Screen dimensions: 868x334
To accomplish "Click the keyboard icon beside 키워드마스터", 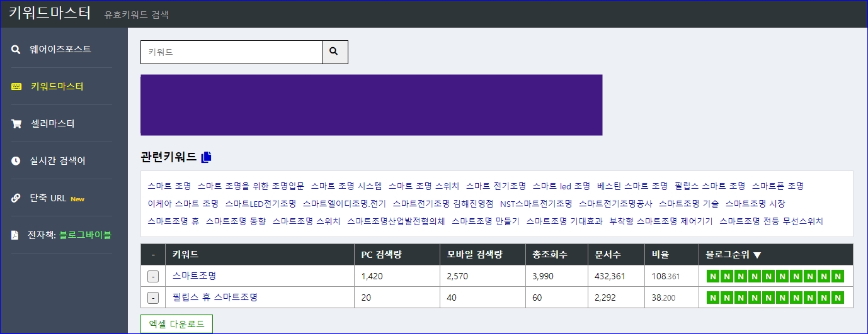I will [16, 86].
